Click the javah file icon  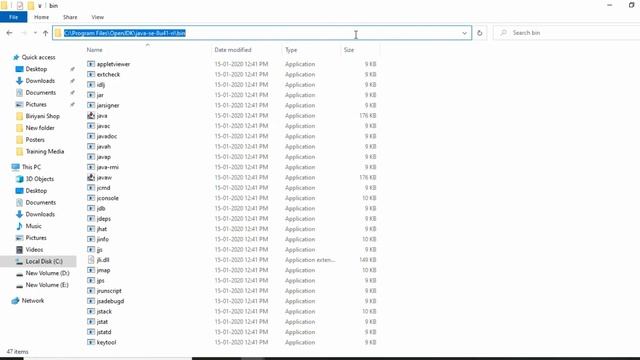coord(91,147)
